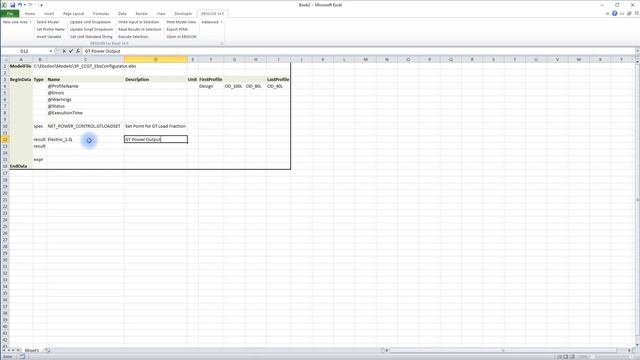Click the Excel application icon in title bar
Screen dimensions: 640x360
point(4,5)
